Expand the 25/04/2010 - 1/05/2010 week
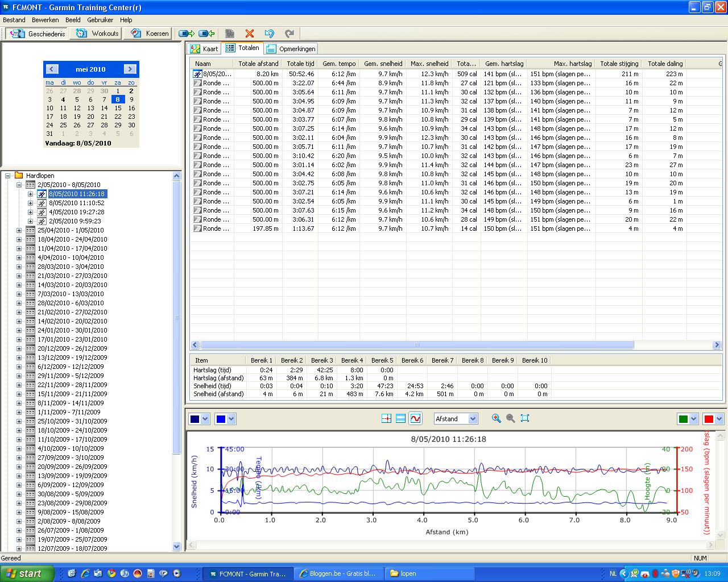Viewport: 728px width, 582px height. coord(19,230)
